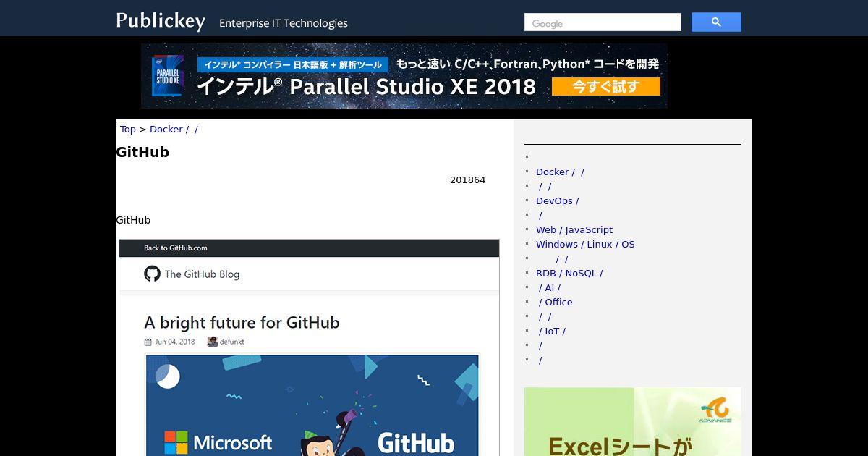Open the sidebar DevOps category link
The height and width of the screenshot is (456, 868).
click(557, 200)
